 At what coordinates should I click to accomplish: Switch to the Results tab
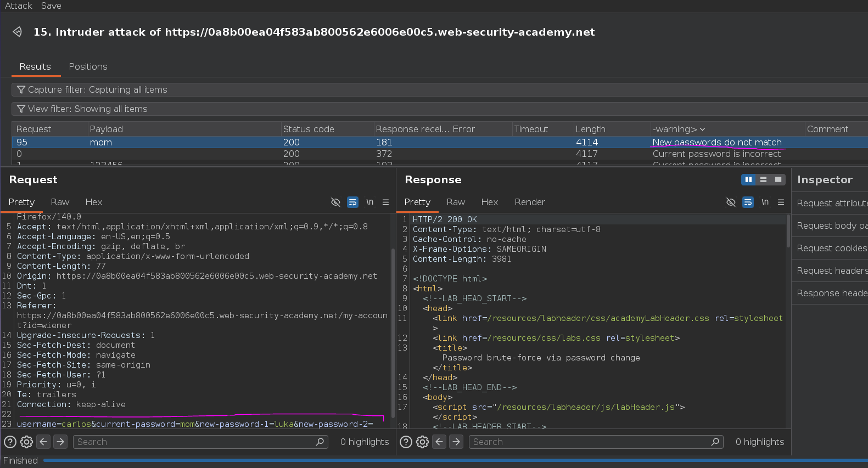pos(35,66)
